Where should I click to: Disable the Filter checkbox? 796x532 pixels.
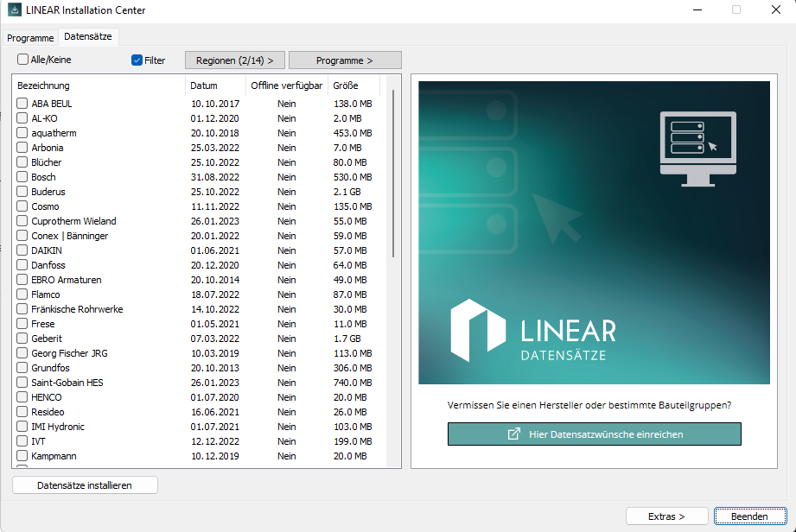point(137,60)
